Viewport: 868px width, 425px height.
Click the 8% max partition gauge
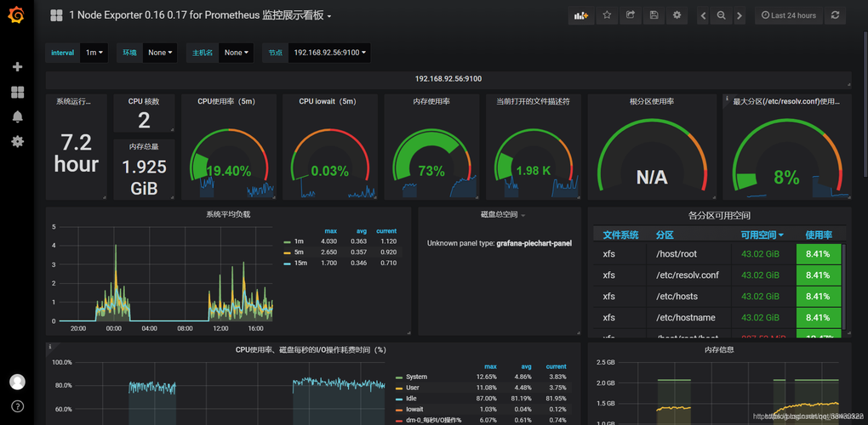click(786, 157)
